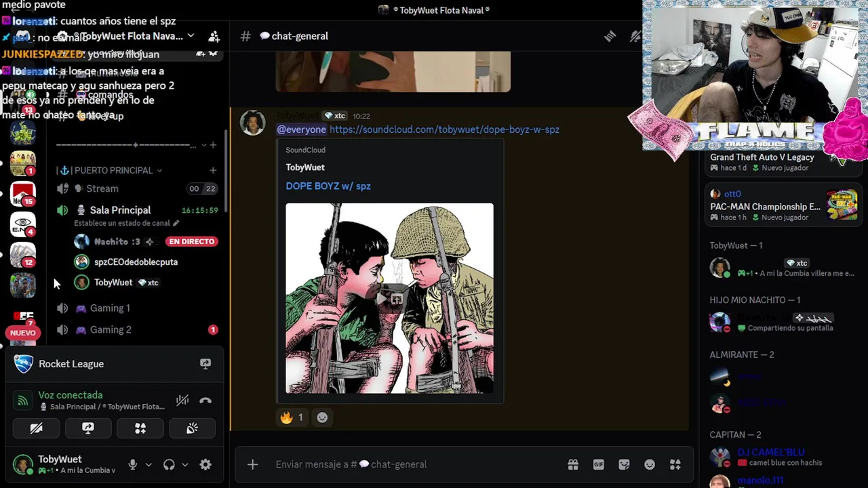
Task: Open spzCEOdedoblecputa user in voice channel
Action: 136,262
